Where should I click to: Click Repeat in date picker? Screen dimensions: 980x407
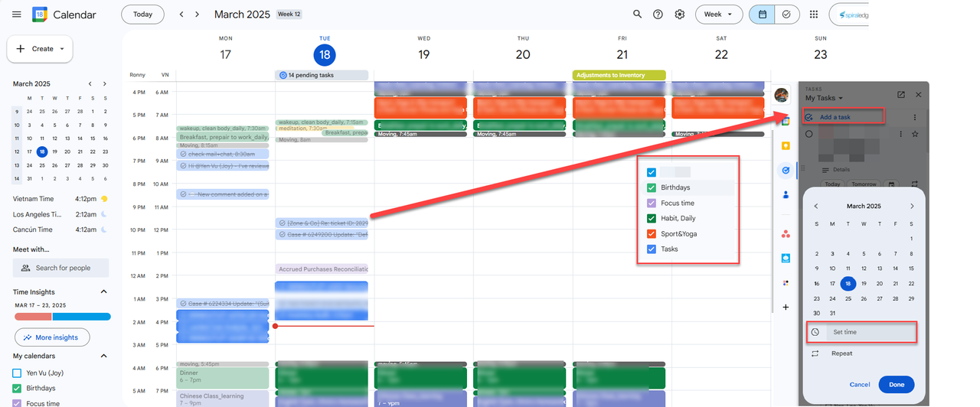pos(842,353)
